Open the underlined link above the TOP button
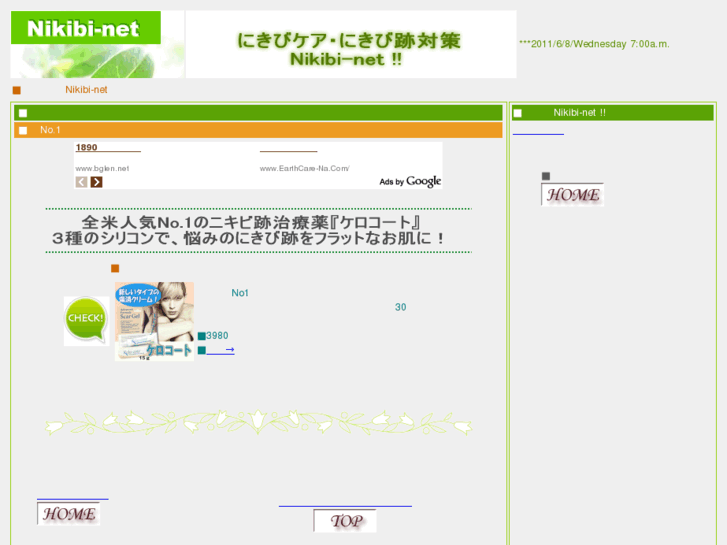727x545 pixels. click(345, 504)
